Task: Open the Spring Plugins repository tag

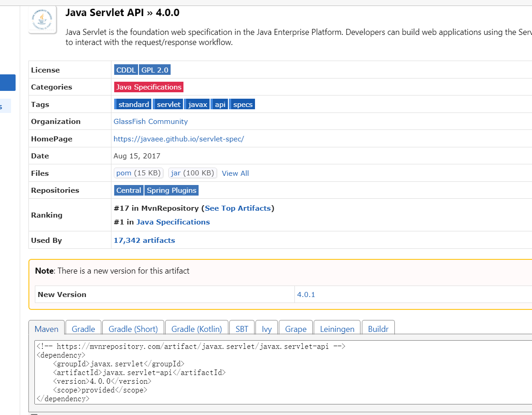Action: [172, 190]
